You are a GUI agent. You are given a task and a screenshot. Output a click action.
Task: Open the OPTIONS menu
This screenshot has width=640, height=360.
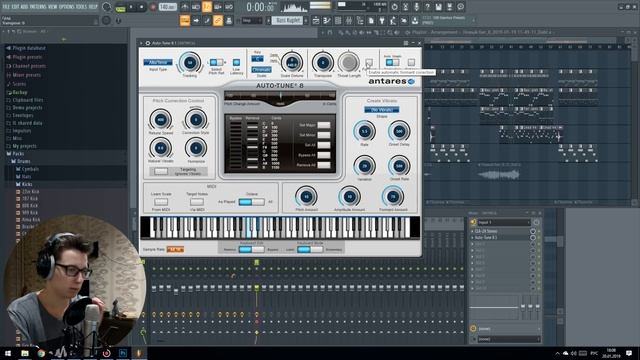pos(68,7)
